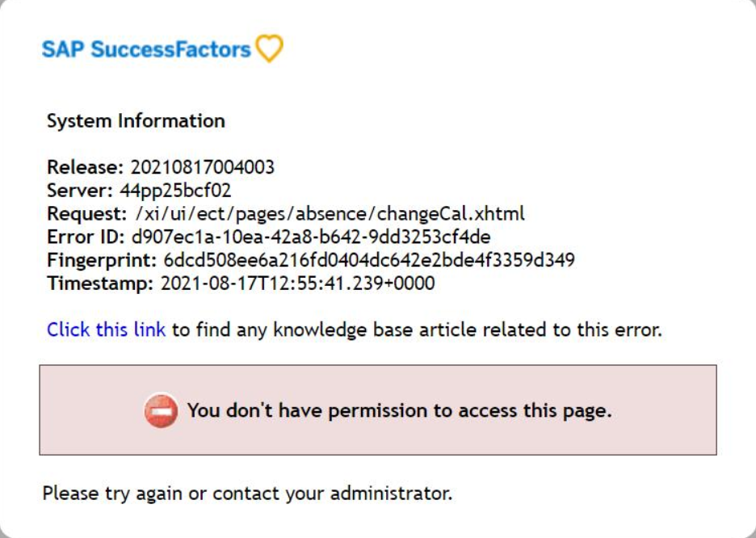Click the bold Error ID label

point(86,237)
